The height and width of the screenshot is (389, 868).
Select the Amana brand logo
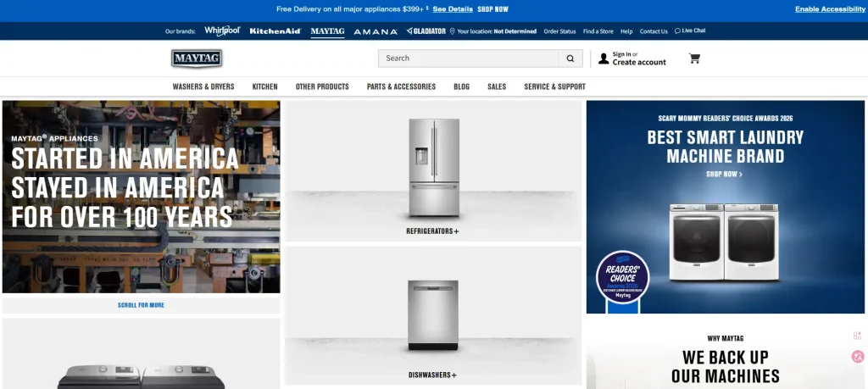pyautogui.click(x=376, y=32)
